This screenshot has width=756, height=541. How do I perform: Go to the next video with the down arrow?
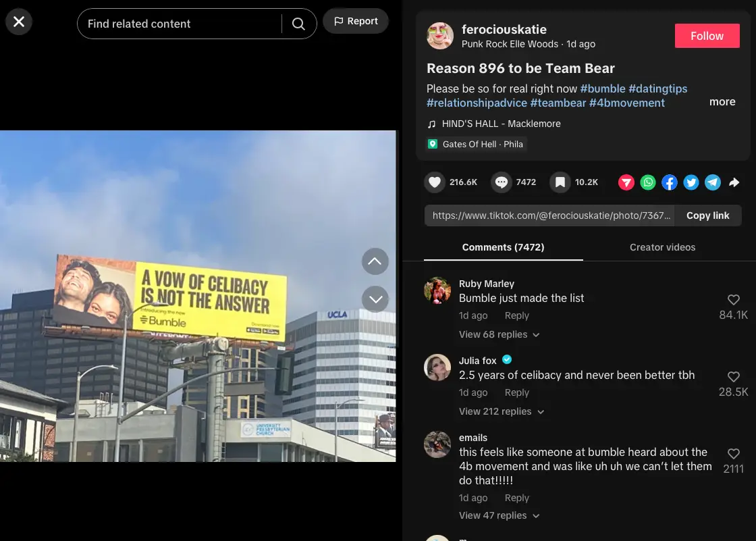click(375, 299)
